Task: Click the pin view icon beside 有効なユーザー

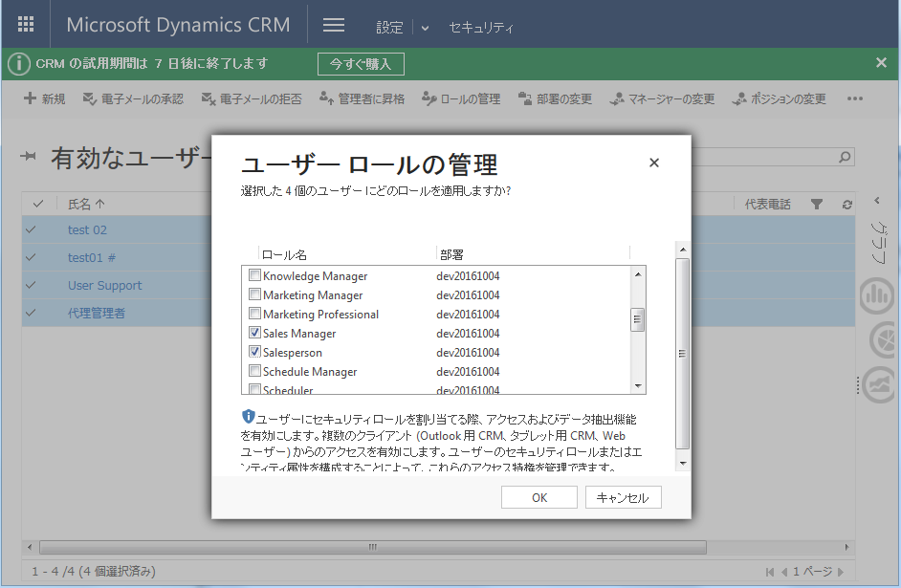Action: [28, 156]
